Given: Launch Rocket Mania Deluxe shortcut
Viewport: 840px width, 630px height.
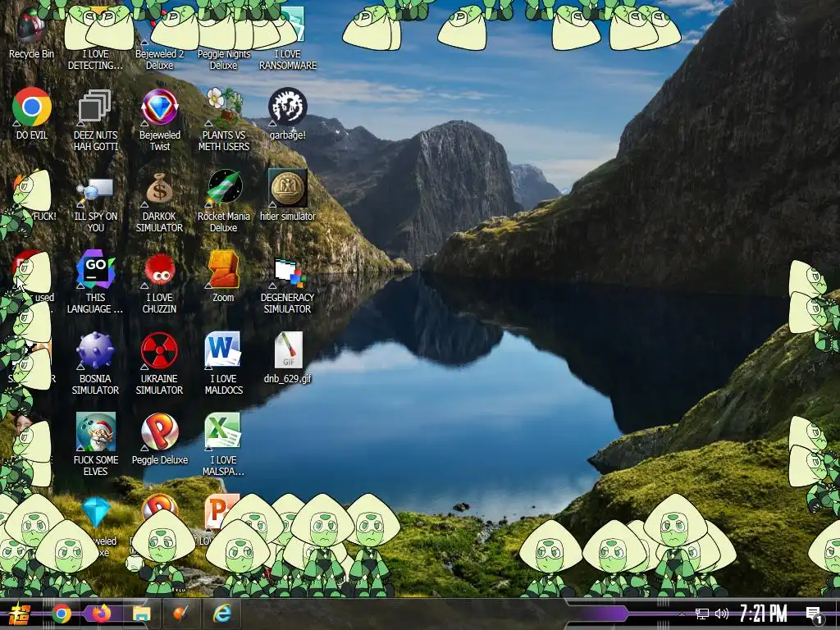Looking at the screenshot, I should click(x=224, y=200).
